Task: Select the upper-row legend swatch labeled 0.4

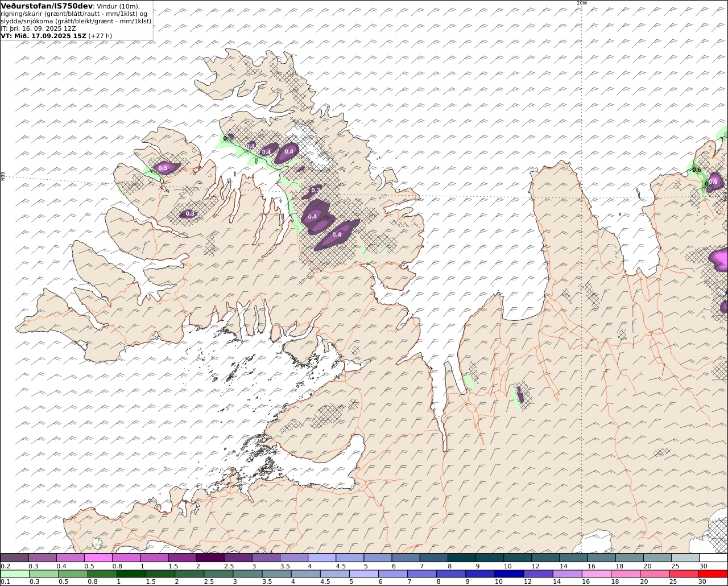Action: [70, 558]
